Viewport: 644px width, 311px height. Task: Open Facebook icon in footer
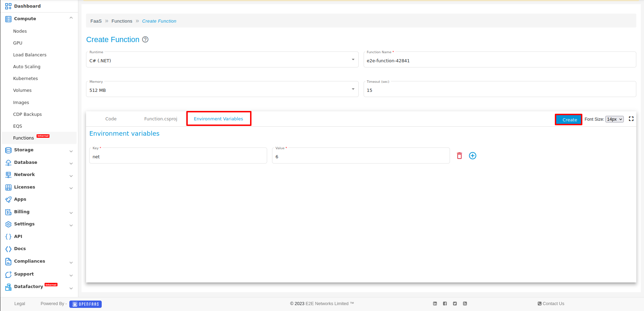tap(445, 304)
